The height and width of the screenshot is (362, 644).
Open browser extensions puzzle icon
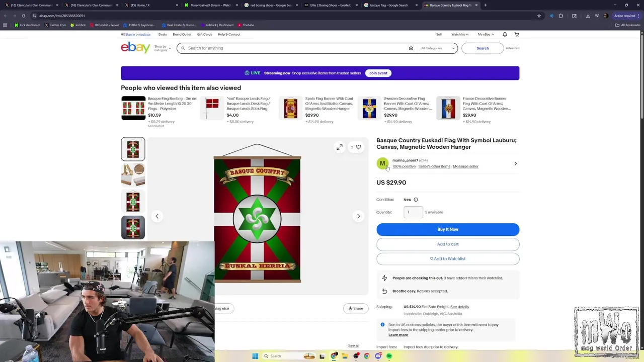[561, 16]
